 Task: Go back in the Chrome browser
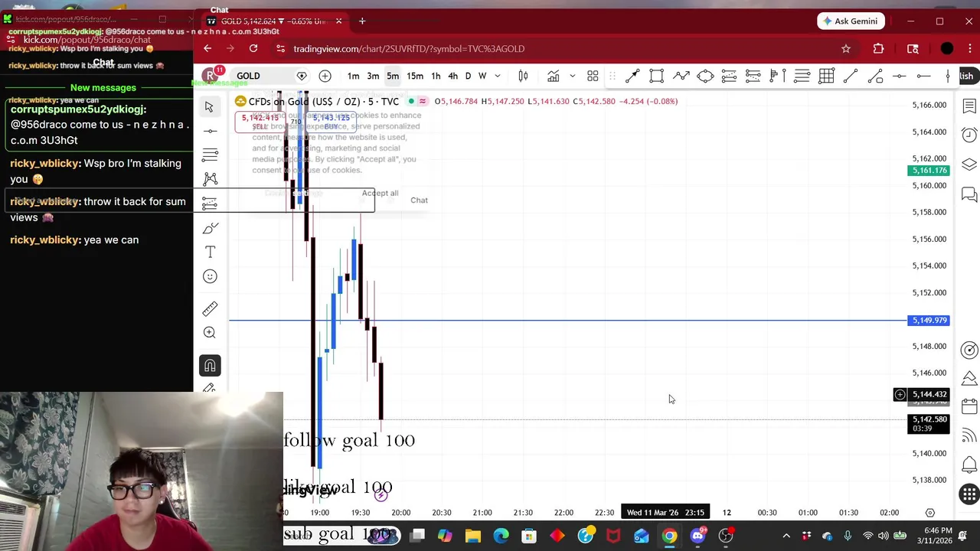(207, 48)
